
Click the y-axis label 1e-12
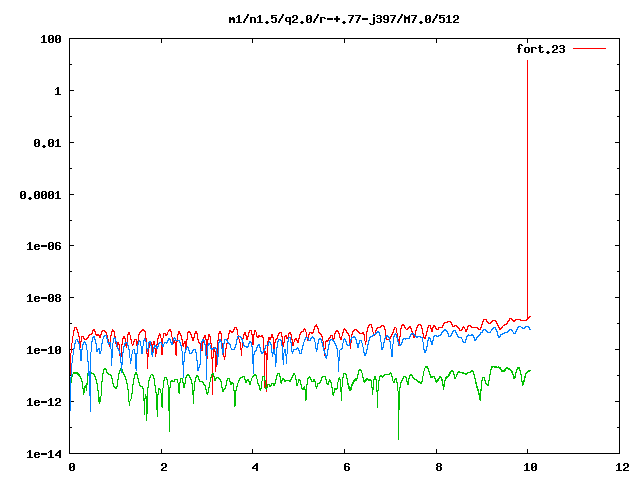44,402
